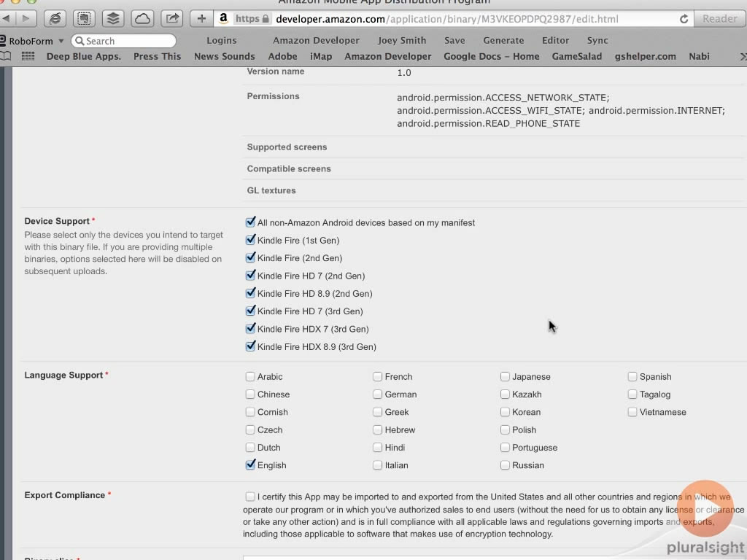This screenshot has height=560, width=747.
Task: Open RoboForm Logins
Action: coord(222,41)
